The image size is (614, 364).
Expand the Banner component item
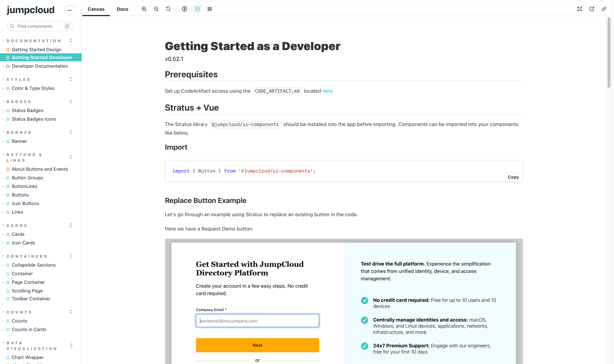point(19,141)
